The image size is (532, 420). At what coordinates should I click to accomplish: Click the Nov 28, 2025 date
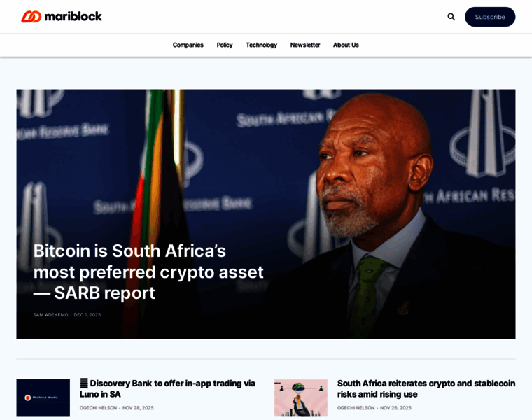[138, 408]
